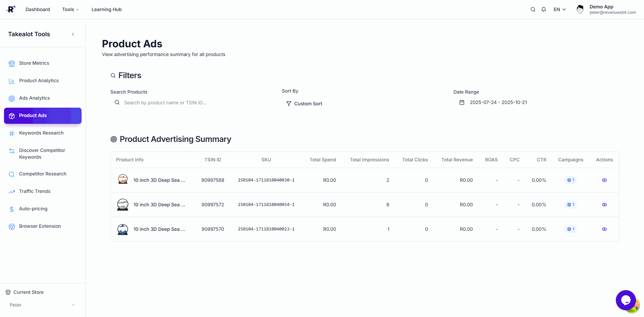644x317 pixels.
Task: Open campaigns badge for TSIN 90997568
Action: click(x=571, y=180)
